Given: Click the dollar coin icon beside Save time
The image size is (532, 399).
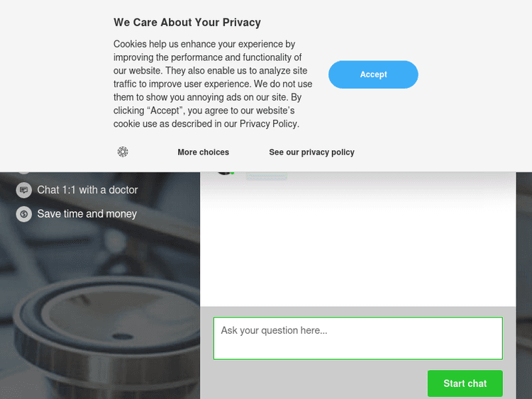Looking at the screenshot, I should click(x=24, y=214).
